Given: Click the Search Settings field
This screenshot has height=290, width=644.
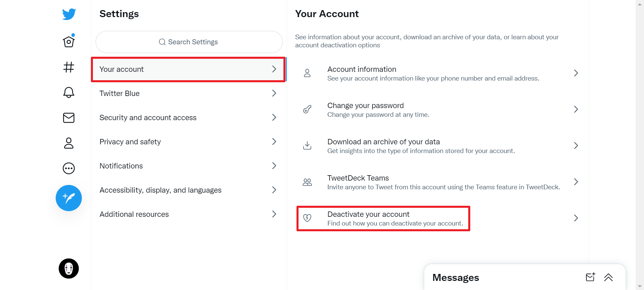Looking at the screenshot, I should [x=189, y=42].
